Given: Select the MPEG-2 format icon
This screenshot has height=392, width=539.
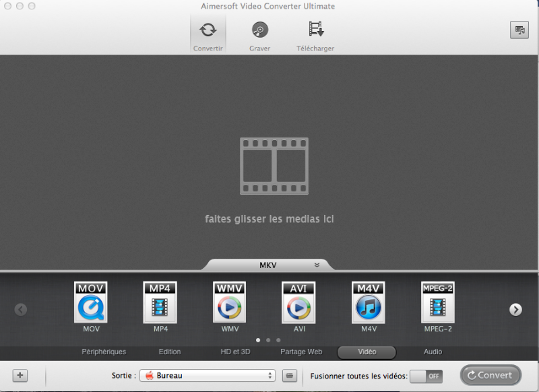Looking at the screenshot, I should click(x=437, y=302).
